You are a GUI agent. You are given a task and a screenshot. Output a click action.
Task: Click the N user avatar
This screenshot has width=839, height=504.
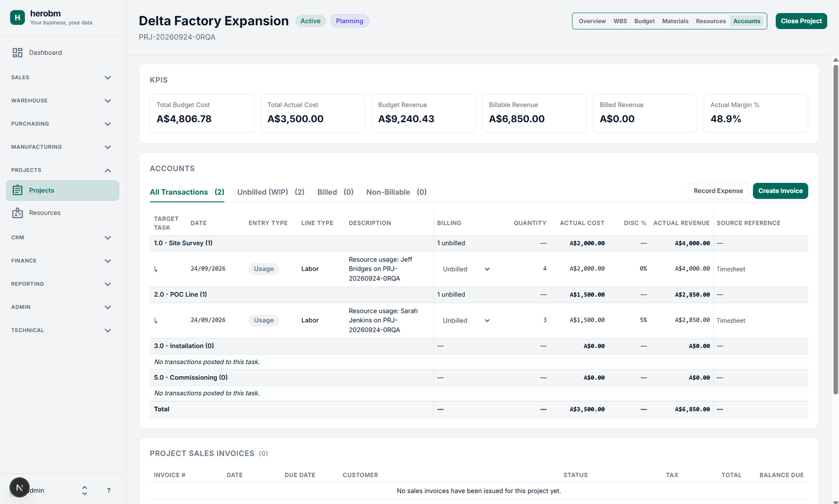pyautogui.click(x=19, y=487)
